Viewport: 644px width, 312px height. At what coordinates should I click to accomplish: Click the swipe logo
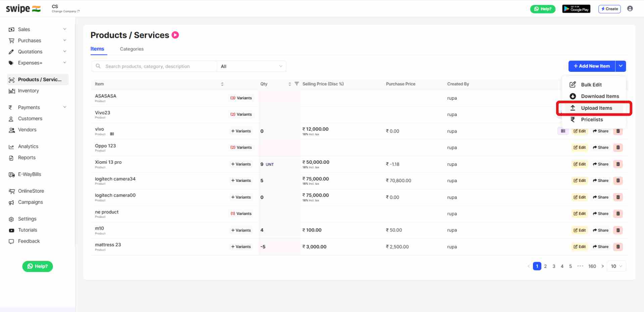[x=23, y=9]
